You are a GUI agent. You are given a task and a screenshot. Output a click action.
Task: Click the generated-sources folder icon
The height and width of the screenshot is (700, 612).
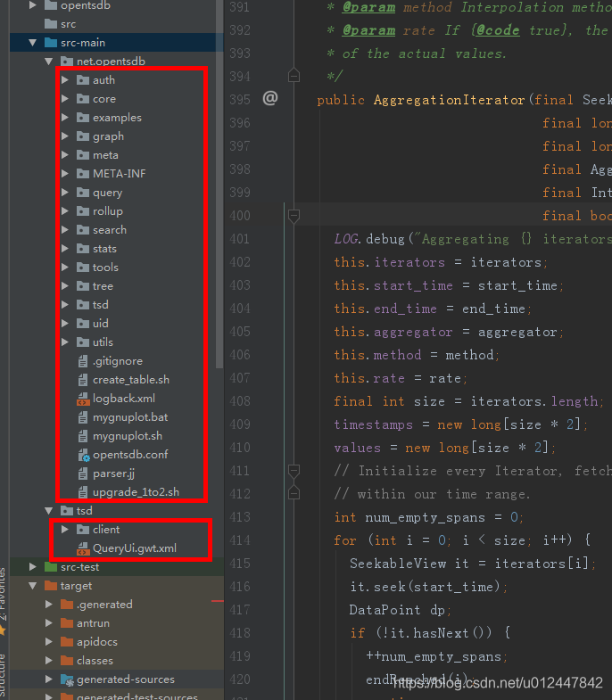[67, 679]
